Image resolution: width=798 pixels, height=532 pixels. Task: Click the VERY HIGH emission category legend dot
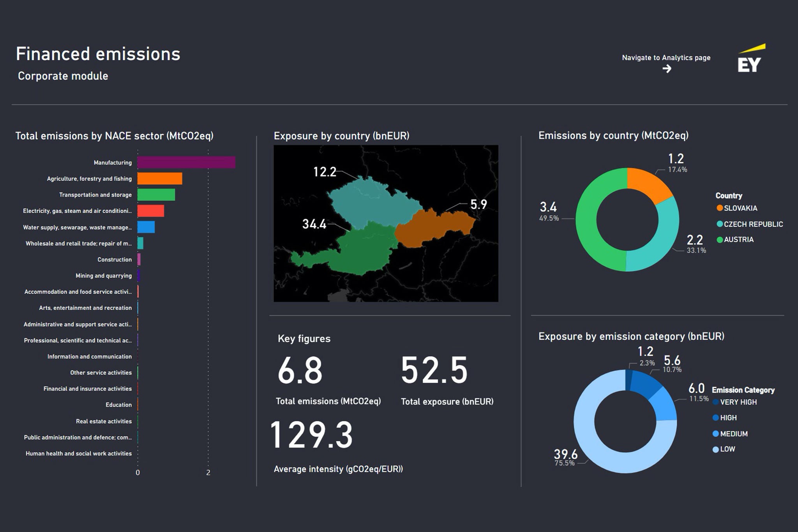pos(716,402)
